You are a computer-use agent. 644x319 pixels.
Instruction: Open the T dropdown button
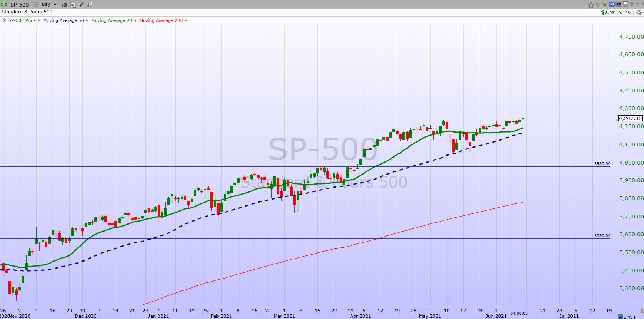point(619,4)
